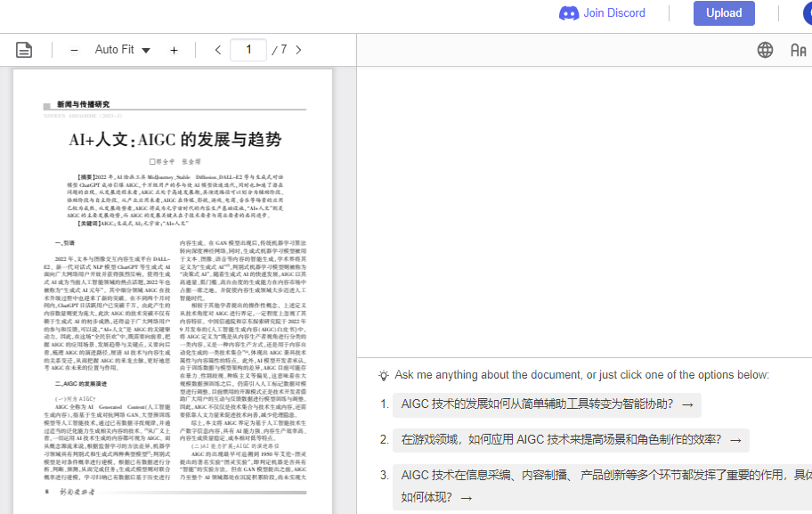The image size is (812, 514).
Task: Zoom in using the plus icon
Action: click(174, 49)
